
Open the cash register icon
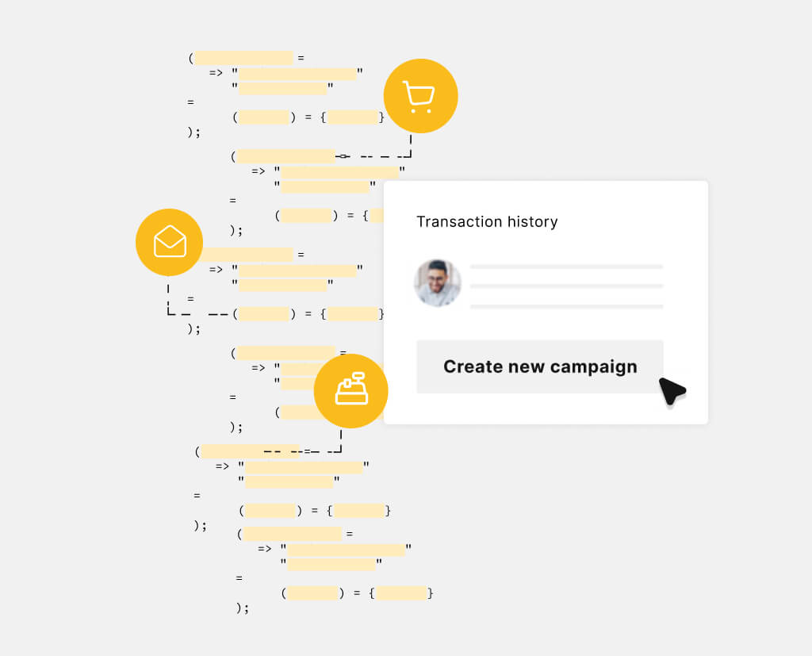pos(351,390)
